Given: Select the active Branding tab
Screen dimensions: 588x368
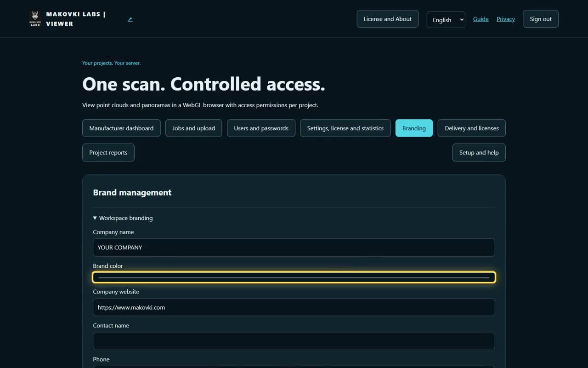Looking at the screenshot, I should [x=414, y=128].
